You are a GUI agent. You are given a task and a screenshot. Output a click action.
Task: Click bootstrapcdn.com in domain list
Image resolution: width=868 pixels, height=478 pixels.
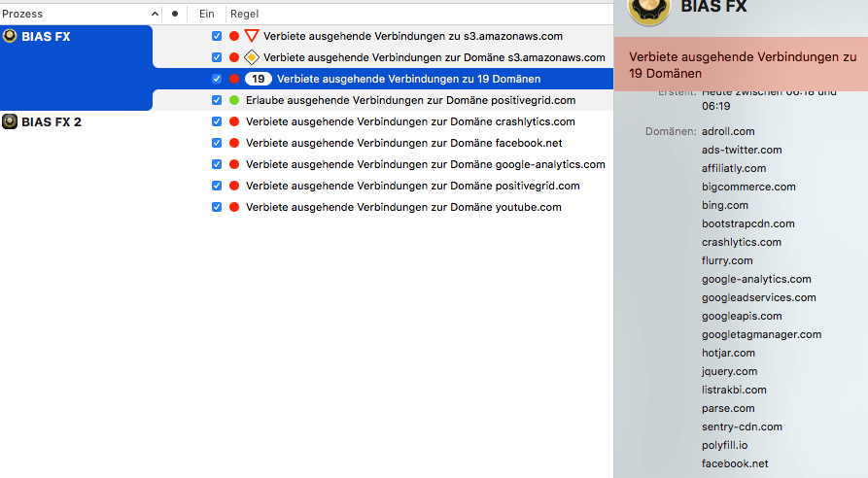click(x=747, y=223)
